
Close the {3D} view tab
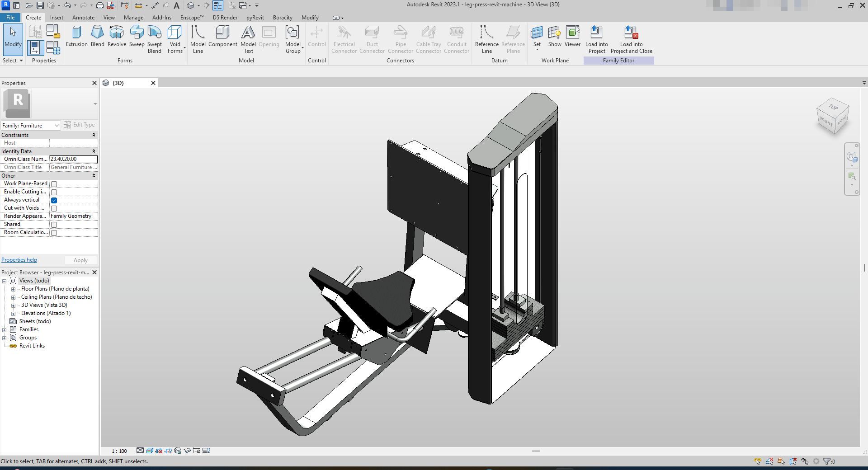(153, 83)
